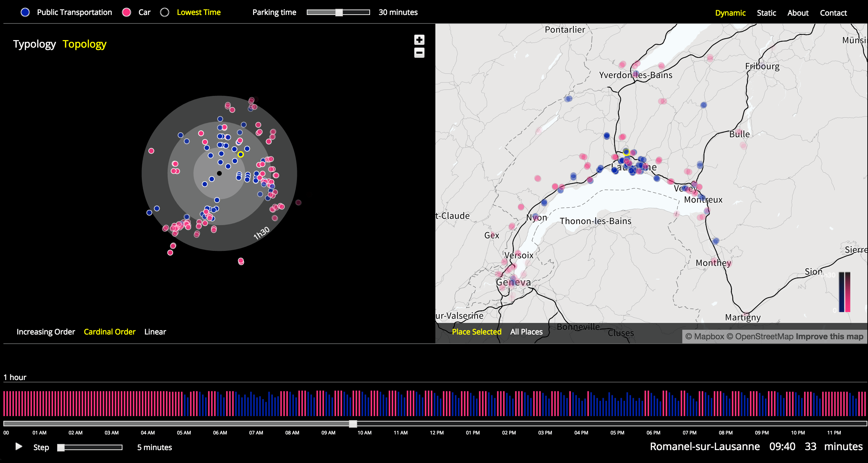Click the 05 PM timeline label
868x463 pixels.
[617, 433]
